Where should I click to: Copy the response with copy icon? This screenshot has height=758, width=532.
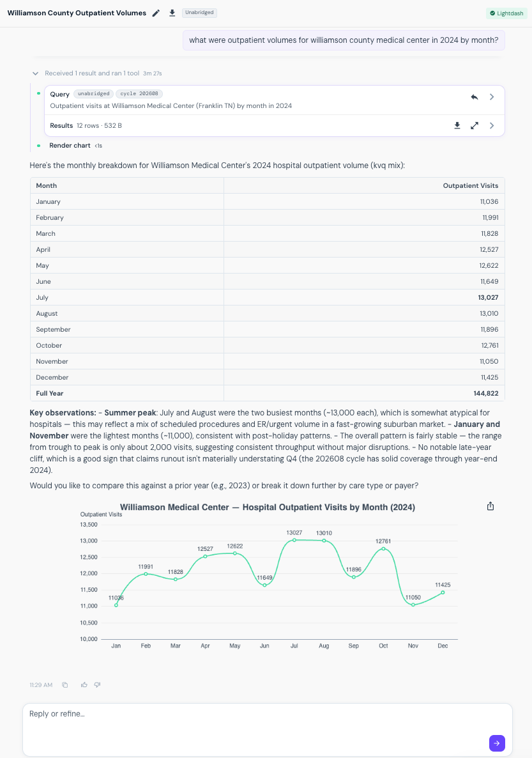point(65,685)
